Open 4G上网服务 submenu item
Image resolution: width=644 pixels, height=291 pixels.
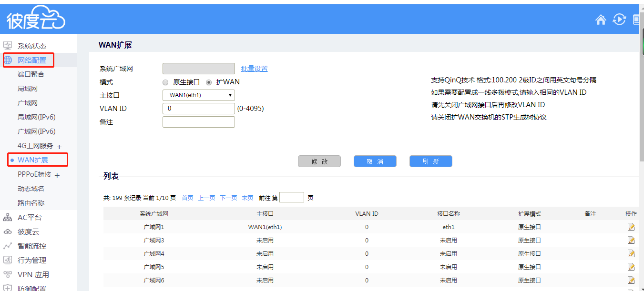(x=35, y=146)
